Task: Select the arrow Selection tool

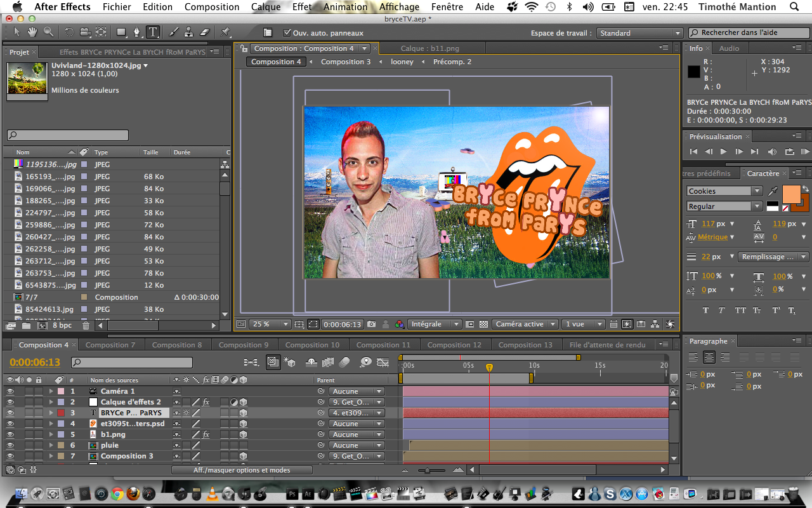Action: (17, 32)
